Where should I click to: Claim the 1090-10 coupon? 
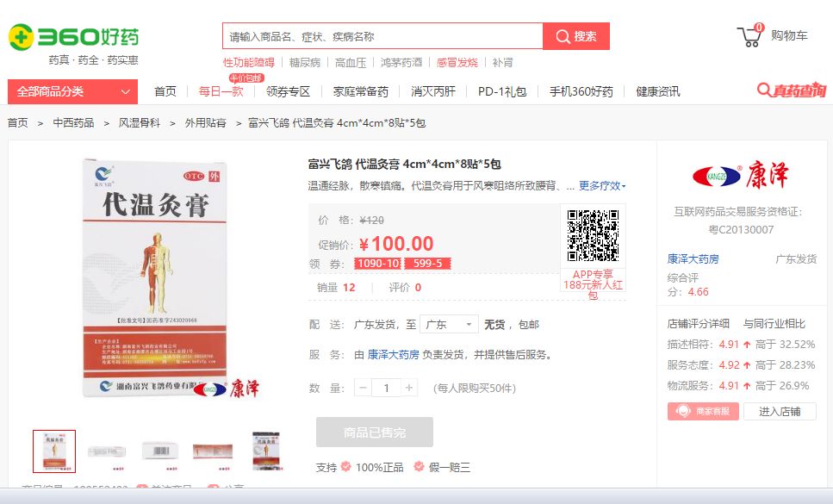[x=378, y=264]
